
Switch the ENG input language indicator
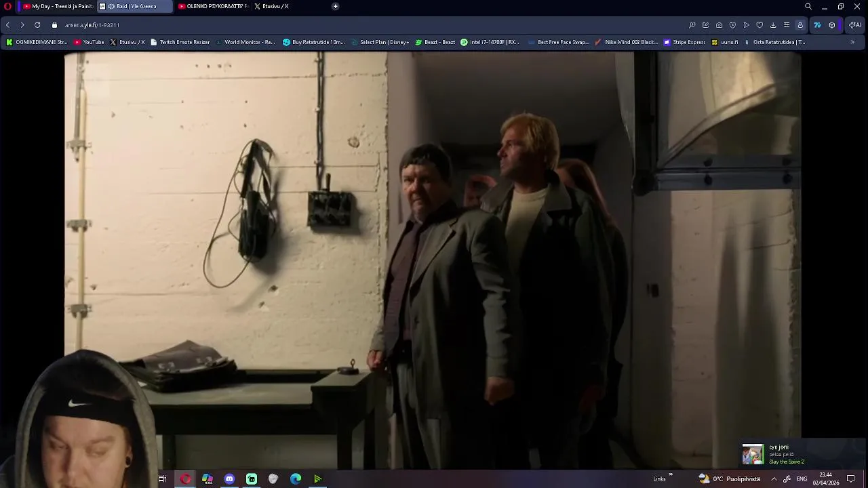point(802,479)
